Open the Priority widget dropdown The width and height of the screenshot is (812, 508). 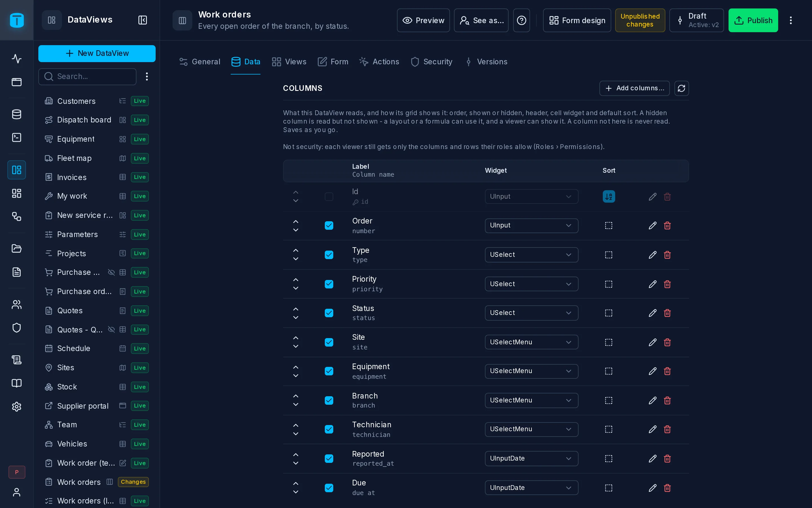(x=531, y=284)
